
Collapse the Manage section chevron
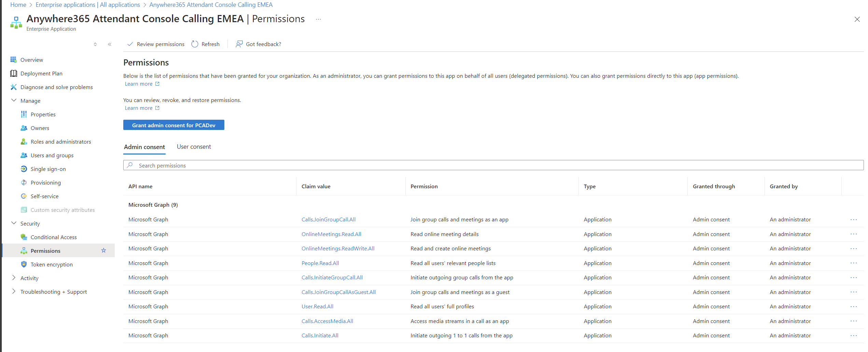tap(14, 100)
